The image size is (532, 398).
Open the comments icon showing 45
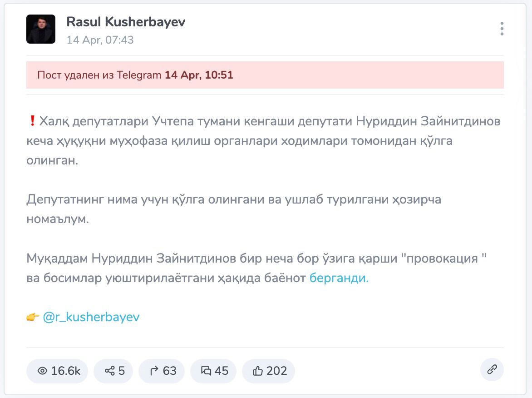[x=206, y=371]
